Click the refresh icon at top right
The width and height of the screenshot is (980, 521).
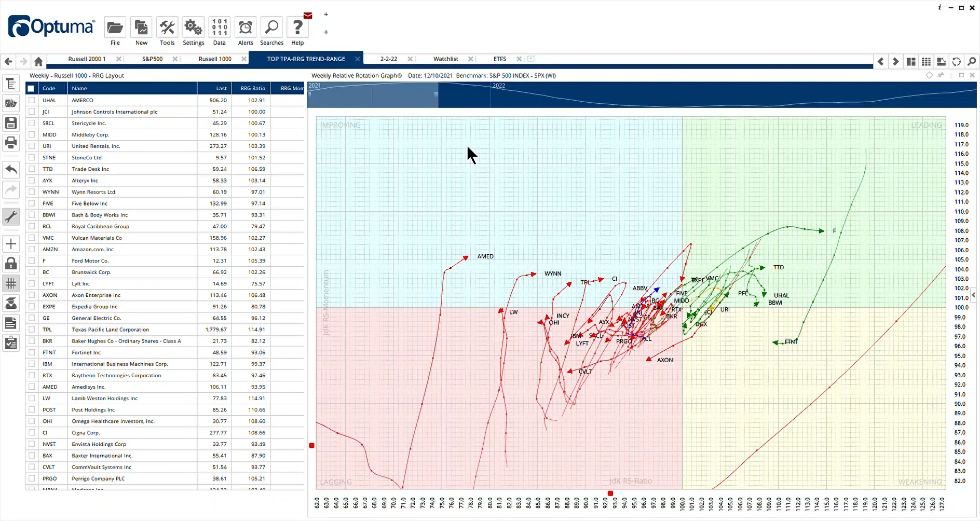(x=956, y=61)
